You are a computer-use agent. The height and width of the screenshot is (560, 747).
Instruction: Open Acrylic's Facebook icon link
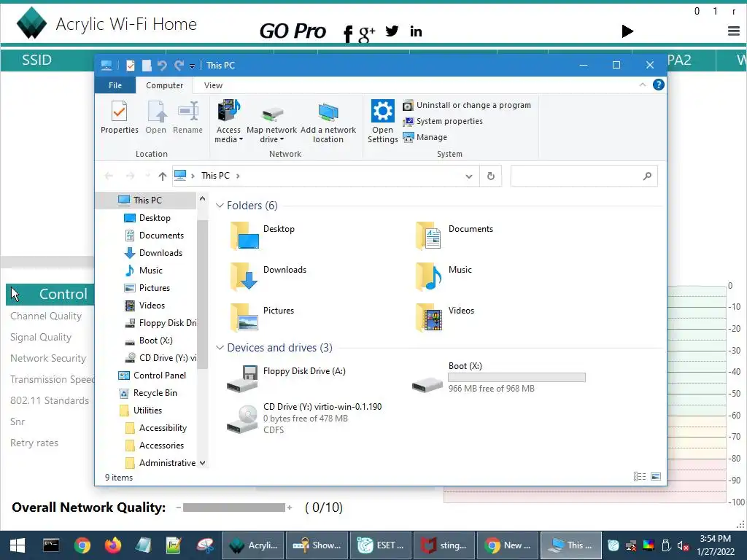point(348,34)
